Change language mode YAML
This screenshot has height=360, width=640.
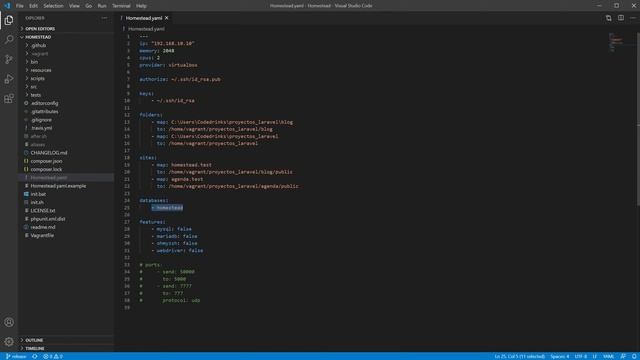pyautogui.click(x=609, y=356)
